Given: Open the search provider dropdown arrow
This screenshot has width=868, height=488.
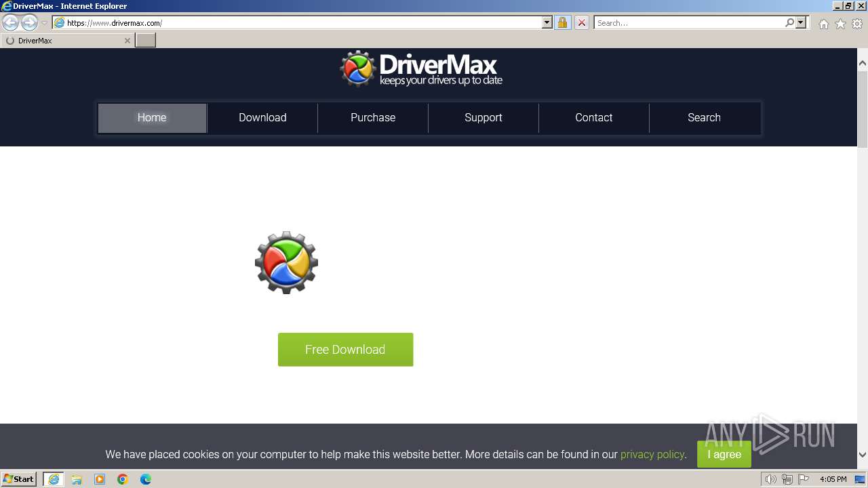Looking at the screenshot, I should [x=801, y=23].
